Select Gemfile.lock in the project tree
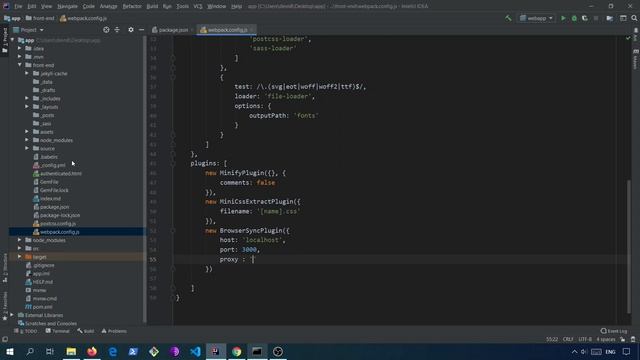This screenshot has height=360, width=640. click(x=54, y=190)
